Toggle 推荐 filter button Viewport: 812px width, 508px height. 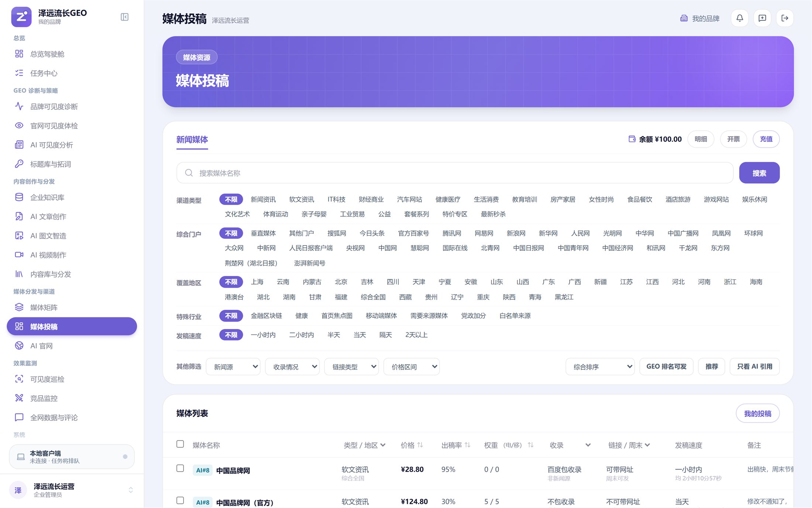(x=712, y=366)
